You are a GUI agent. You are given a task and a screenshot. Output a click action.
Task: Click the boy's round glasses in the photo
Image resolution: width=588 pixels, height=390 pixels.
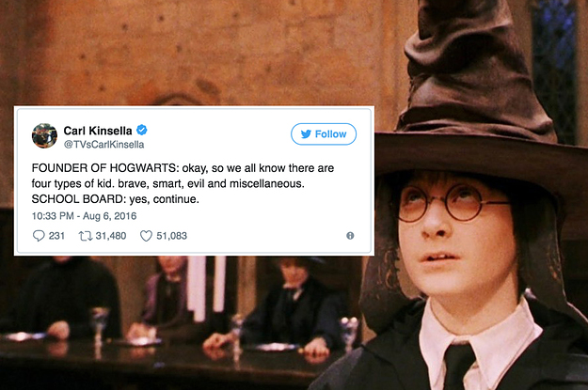(x=452, y=203)
